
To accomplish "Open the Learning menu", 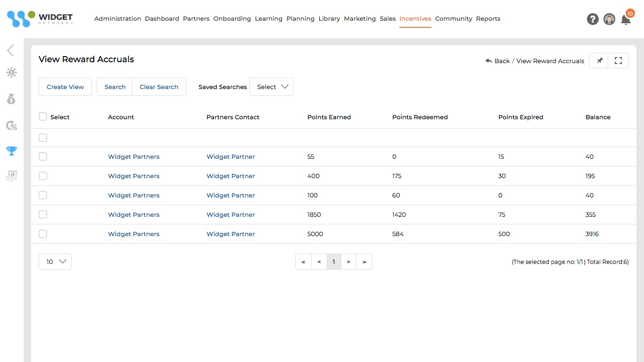I will tap(269, 19).
